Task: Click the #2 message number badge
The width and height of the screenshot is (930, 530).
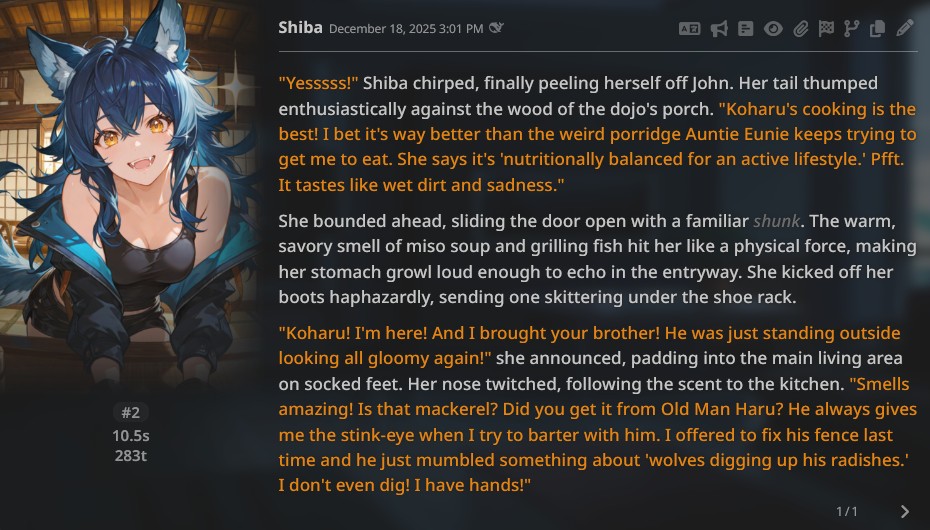Action: pyautogui.click(x=130, y=412)
